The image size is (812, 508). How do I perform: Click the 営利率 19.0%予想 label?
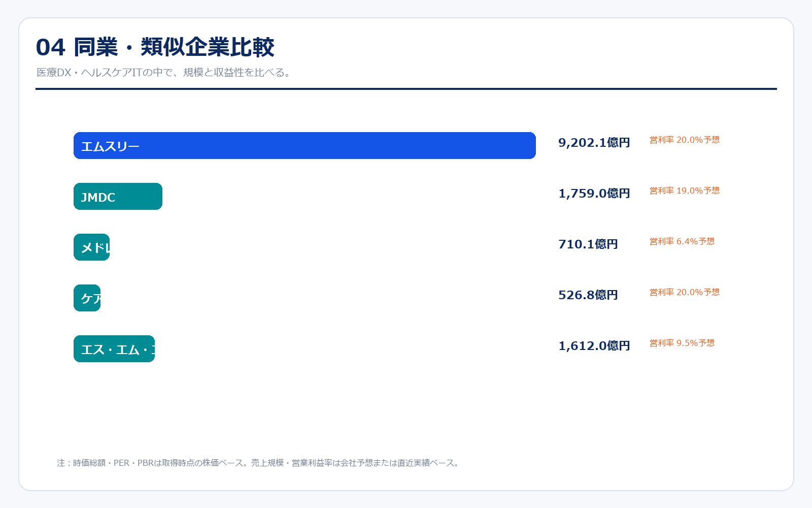click(685, 190)
